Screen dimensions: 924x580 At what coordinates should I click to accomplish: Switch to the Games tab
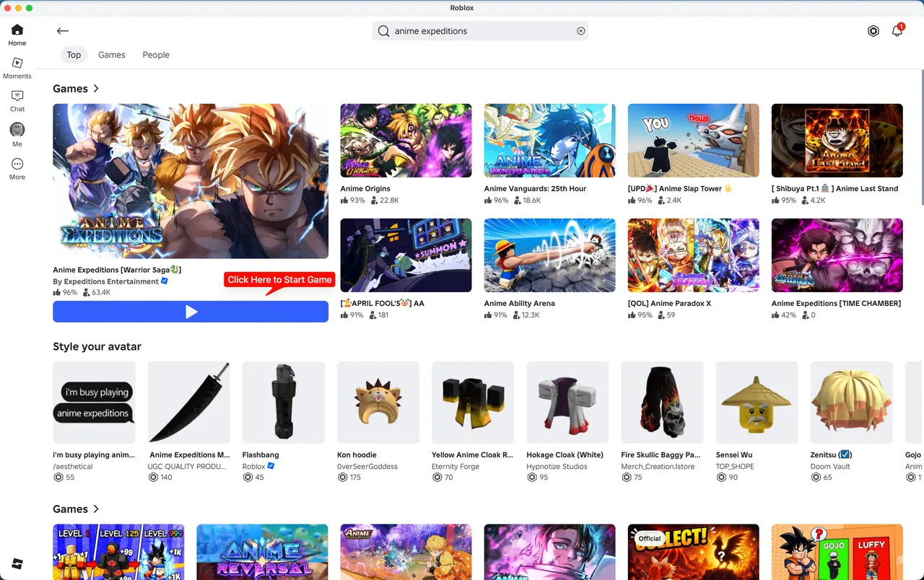[x=112, y=55]
